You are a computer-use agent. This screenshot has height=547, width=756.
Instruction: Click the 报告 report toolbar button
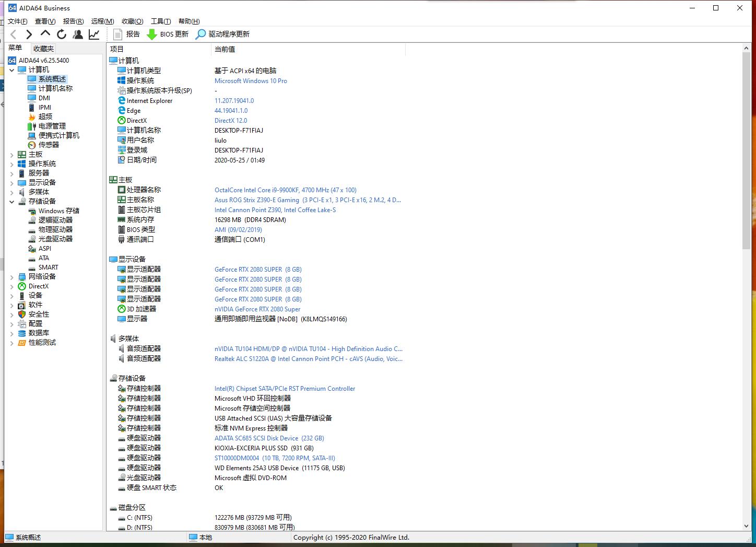point(127,34)
